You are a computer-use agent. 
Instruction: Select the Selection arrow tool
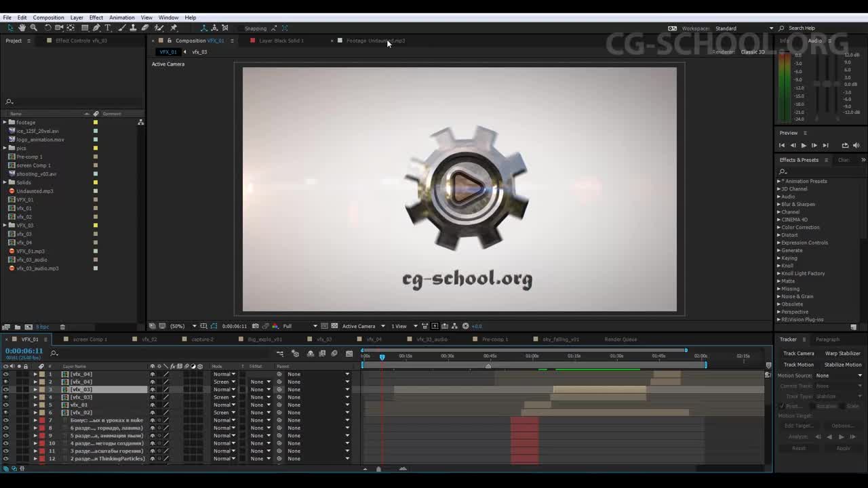click(x=10, y=28)
